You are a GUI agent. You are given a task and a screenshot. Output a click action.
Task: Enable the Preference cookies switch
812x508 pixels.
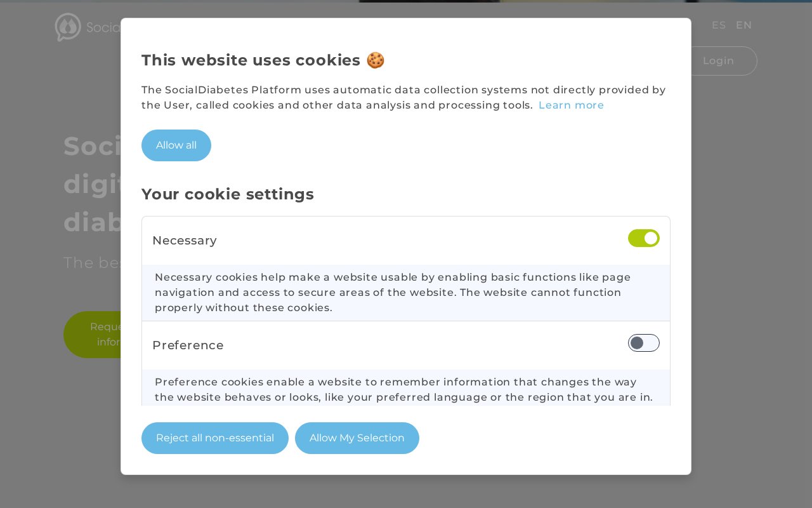644,343
